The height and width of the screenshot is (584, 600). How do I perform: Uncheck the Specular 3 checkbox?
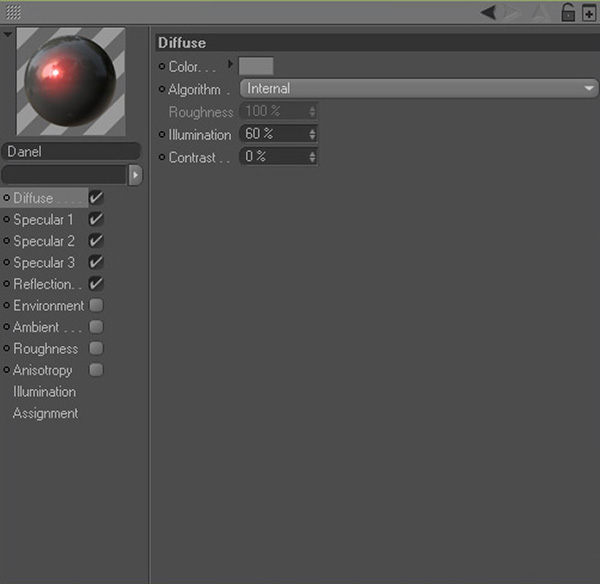point(96,262)
